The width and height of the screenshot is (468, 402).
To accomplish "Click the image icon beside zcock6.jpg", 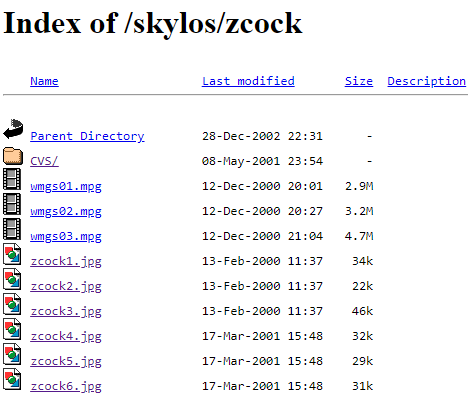I will pyautogui.click(x=12, y=379).
